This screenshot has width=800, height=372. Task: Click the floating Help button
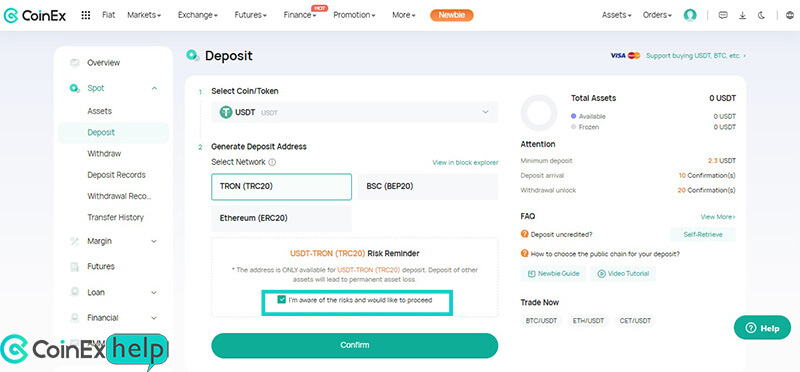762,328
